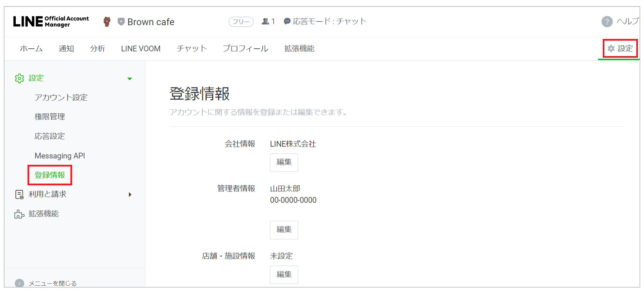Collapse sidebar with メニューを閉じる arrow
The image size is (644, 292).
click(19, 283)
